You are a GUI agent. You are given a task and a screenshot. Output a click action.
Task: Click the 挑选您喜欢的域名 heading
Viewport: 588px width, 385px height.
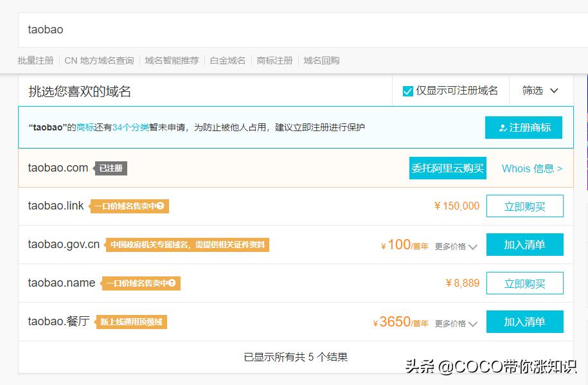click(80, 91)
